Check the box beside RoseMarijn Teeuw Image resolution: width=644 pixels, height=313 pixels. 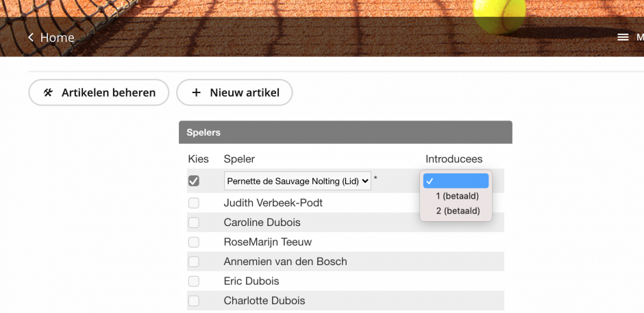pyautogui.click(x=194, y=242)
